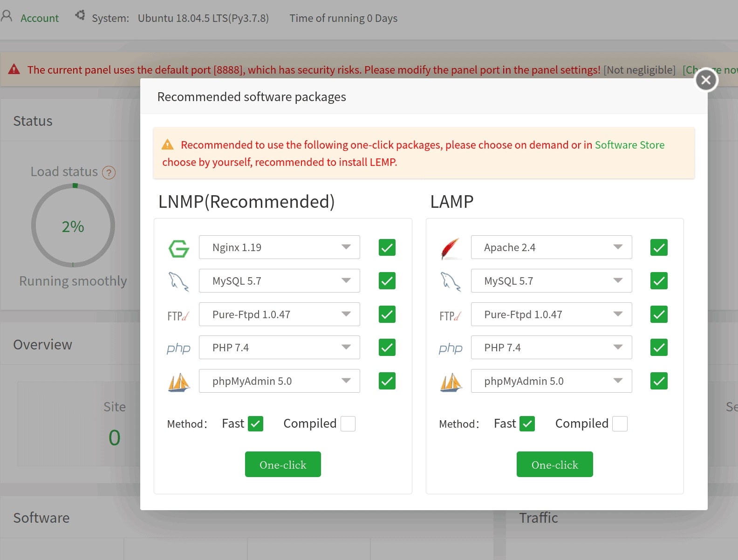Uncheck LAMP phpMyAdmin 5.0 checkbox
This screenshot has width=738, height=560.
(659, 381)
